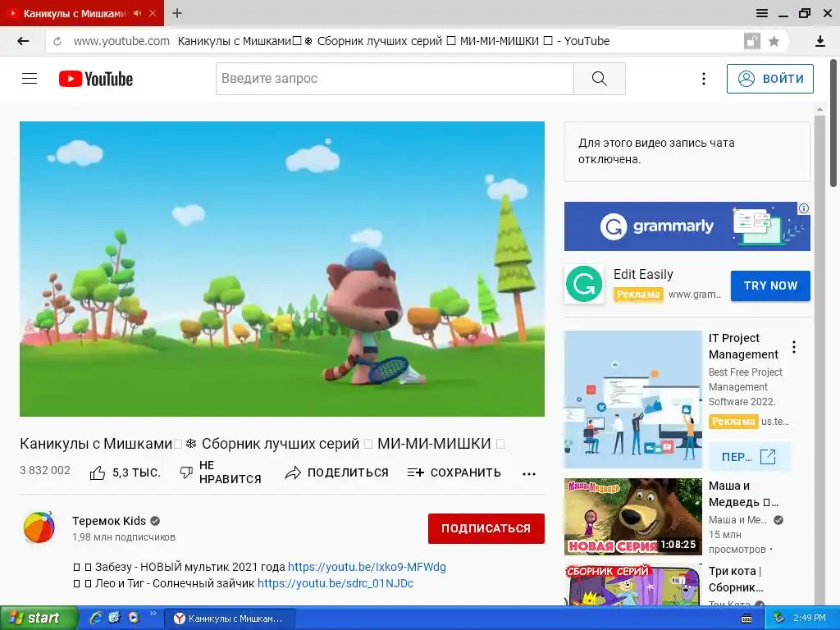The height and width of the screenshot is (630, 840).
Task: Share the video using ПОДЕЛИТЬСЯ
Action: pos(336,473)
